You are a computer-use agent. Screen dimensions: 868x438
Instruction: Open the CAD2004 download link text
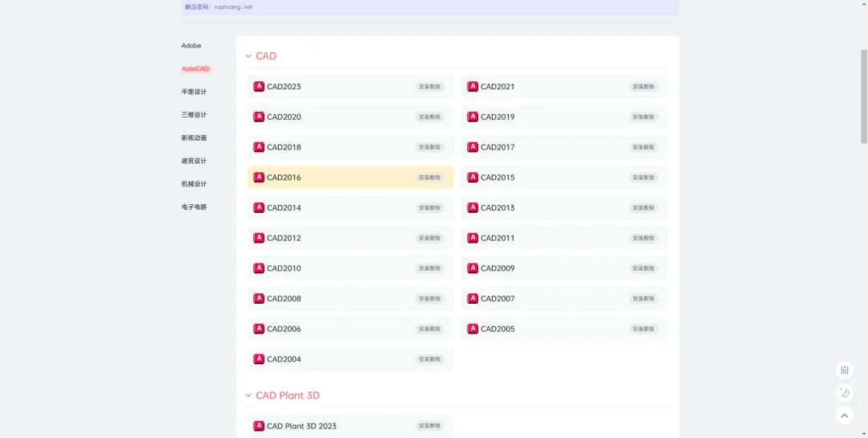[x=284, y=359]
